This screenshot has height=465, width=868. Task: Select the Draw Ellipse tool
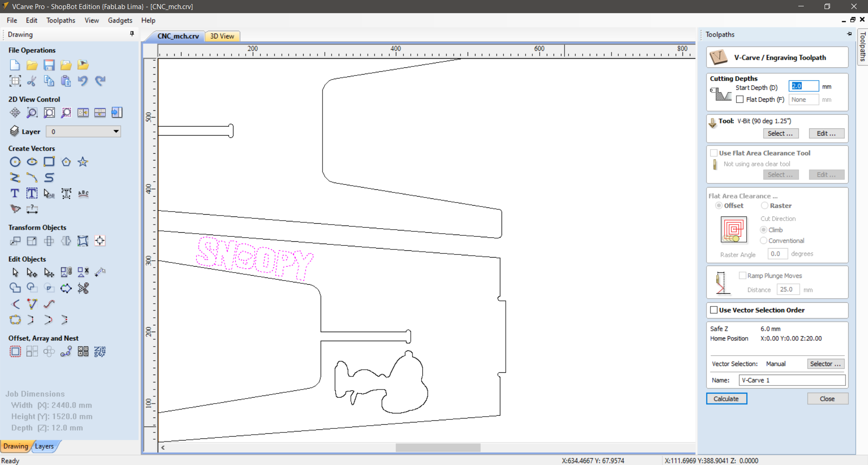pos(32,162)
